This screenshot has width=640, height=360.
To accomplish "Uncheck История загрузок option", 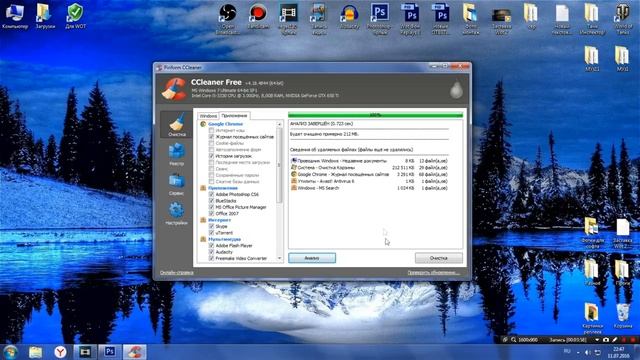I will coord(211,156).
